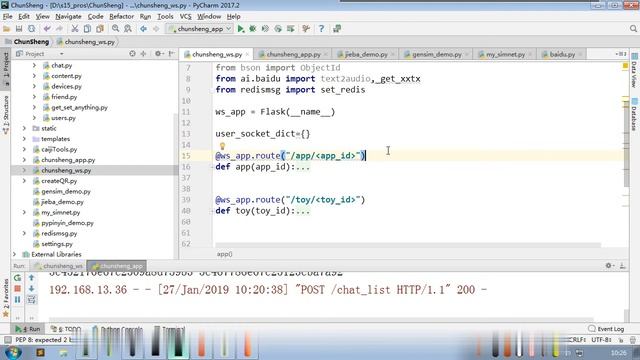Image resolution: width=640 pixels, height=360 pixels.
Task: Expand the devices.py tree node
Action: coord(34,87)
